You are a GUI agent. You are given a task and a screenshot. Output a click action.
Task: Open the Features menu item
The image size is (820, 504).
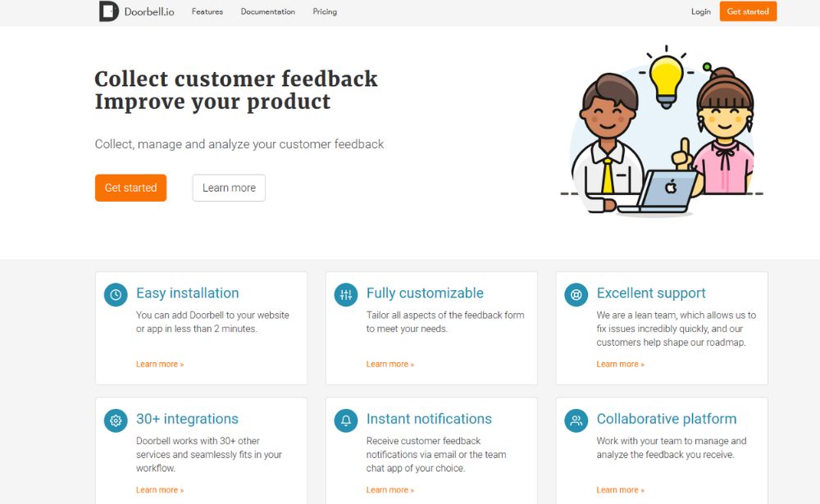click(x=207, y=11)
